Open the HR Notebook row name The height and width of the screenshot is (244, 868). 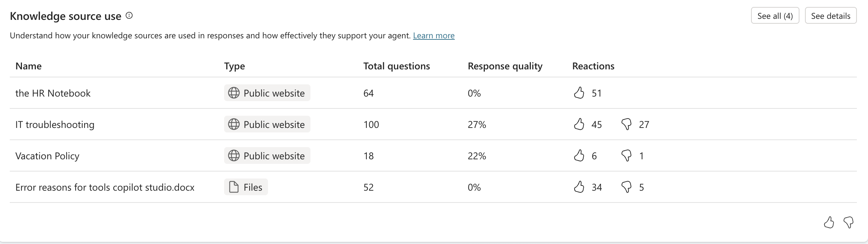tap(53, 93)
